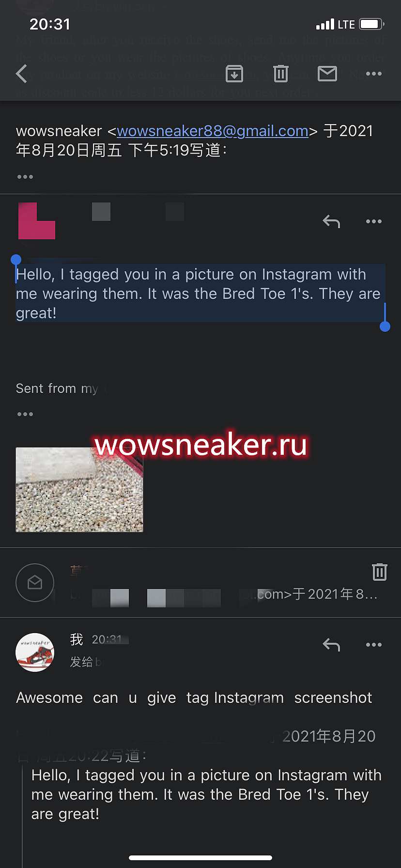Tap the wowsneaker profile avatar
The height and width of the screenshot is (868, 401).
pyautogui.click(x=35, y=652)
